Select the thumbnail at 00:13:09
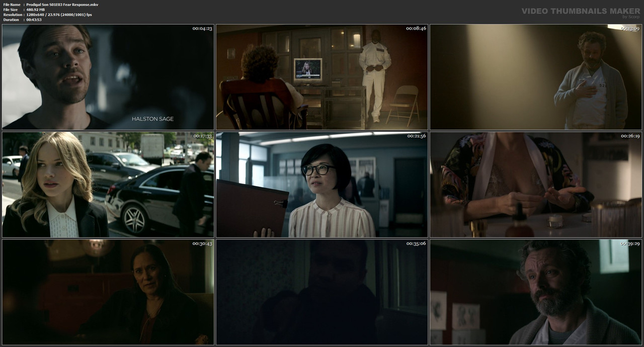Viewport: 644px width, 347px height. (x=536, y=77)
